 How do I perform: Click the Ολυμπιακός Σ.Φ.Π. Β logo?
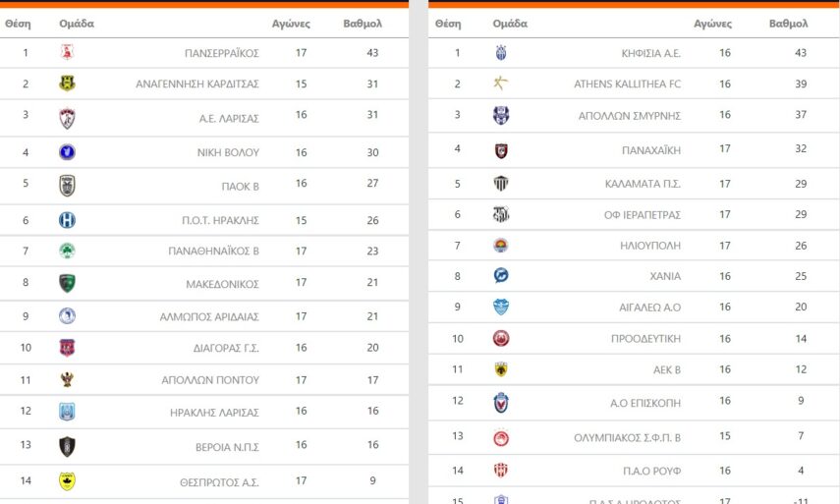click(501, 438)
